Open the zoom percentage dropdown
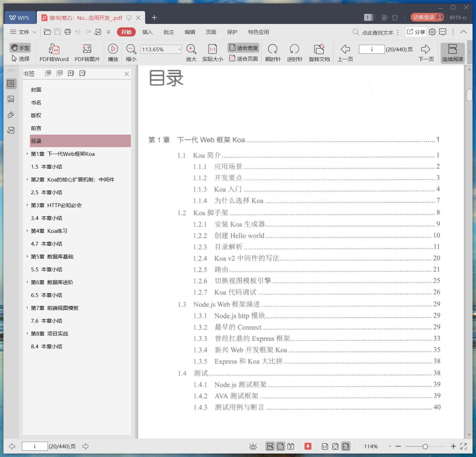This screenshot has height=457, width=476. [179, 49]
